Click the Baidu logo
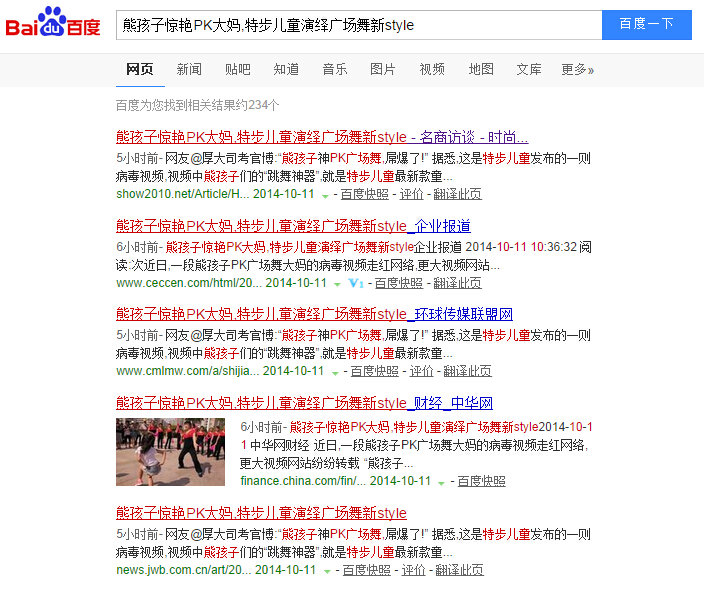704x589 pixels. point(53,22)
